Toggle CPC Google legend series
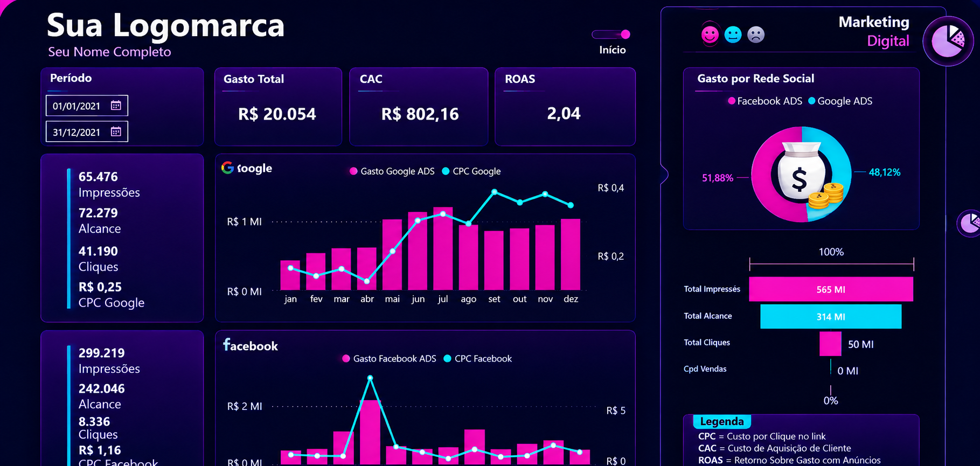Screen dimensions: 980x466 (471, 171)
